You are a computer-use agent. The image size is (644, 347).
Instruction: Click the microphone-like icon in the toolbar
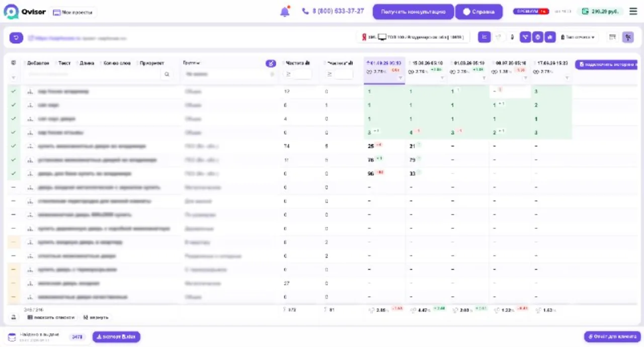click(512, 37)
